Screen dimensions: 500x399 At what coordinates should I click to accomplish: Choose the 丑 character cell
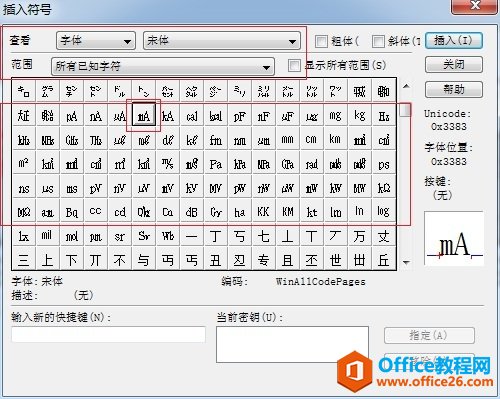216,258
